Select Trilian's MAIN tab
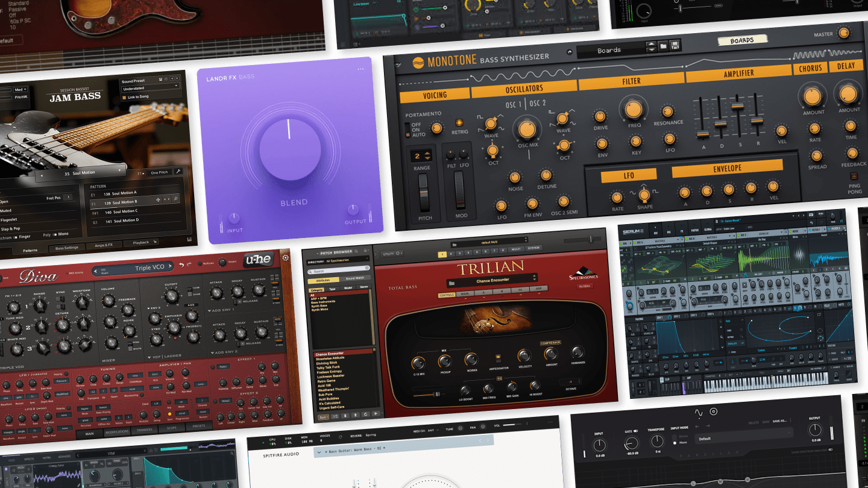 point(465,293)
